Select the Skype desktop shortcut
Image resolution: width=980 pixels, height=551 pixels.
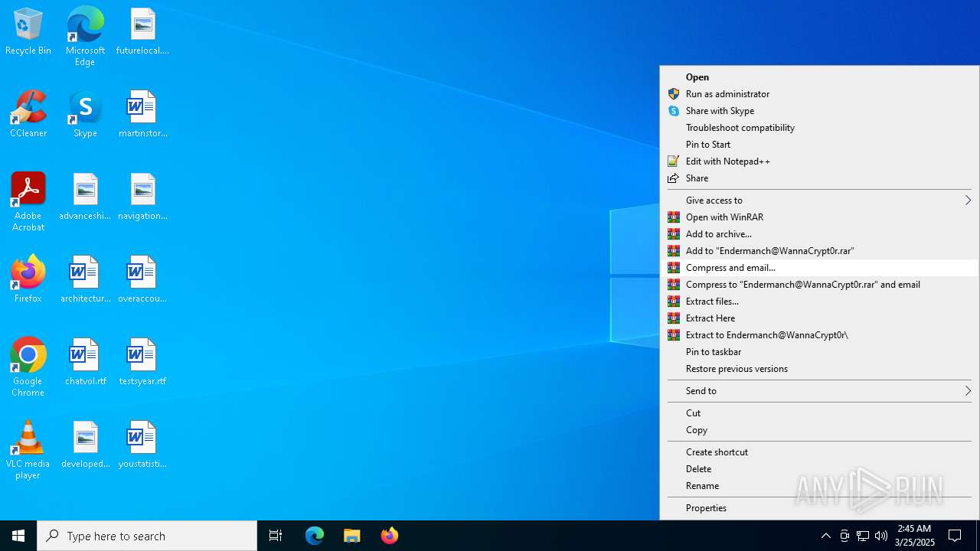(85, 115)
